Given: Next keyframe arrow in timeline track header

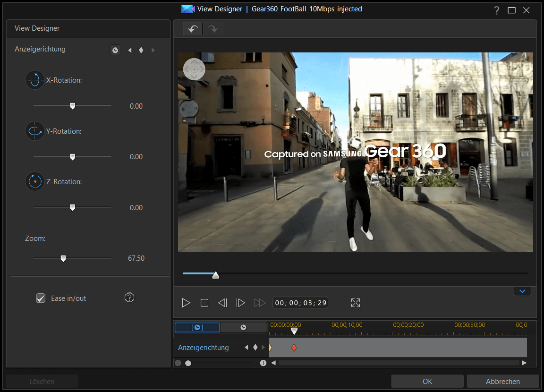Looking at the screenshot, I should (x=263, y=347).
